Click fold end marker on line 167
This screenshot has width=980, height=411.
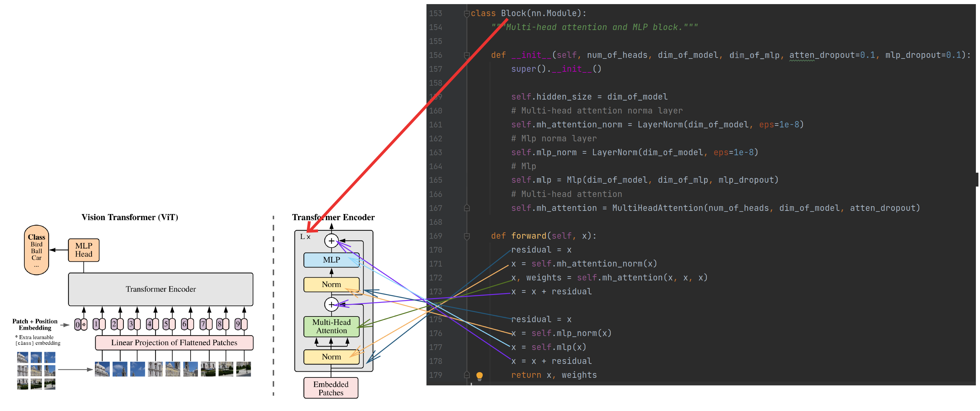coord(467,208)
